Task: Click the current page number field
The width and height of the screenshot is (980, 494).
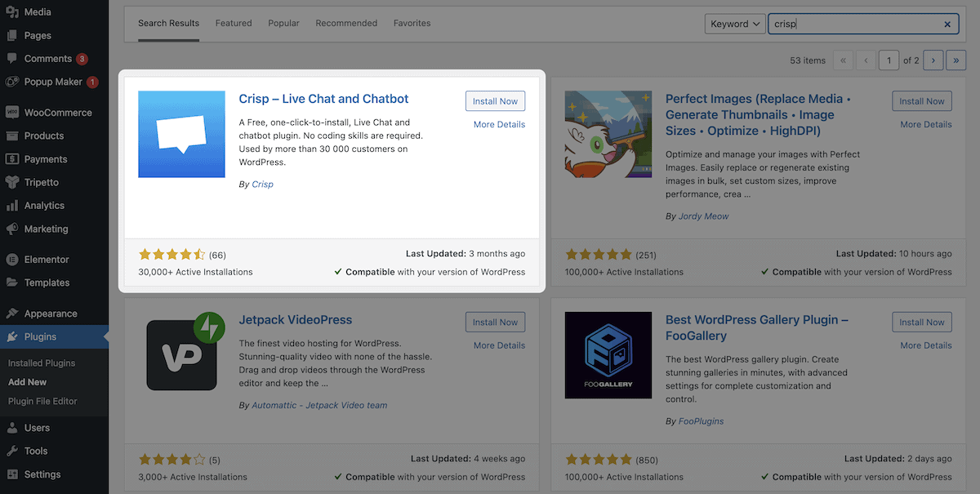Action: (x=889, y=60)
